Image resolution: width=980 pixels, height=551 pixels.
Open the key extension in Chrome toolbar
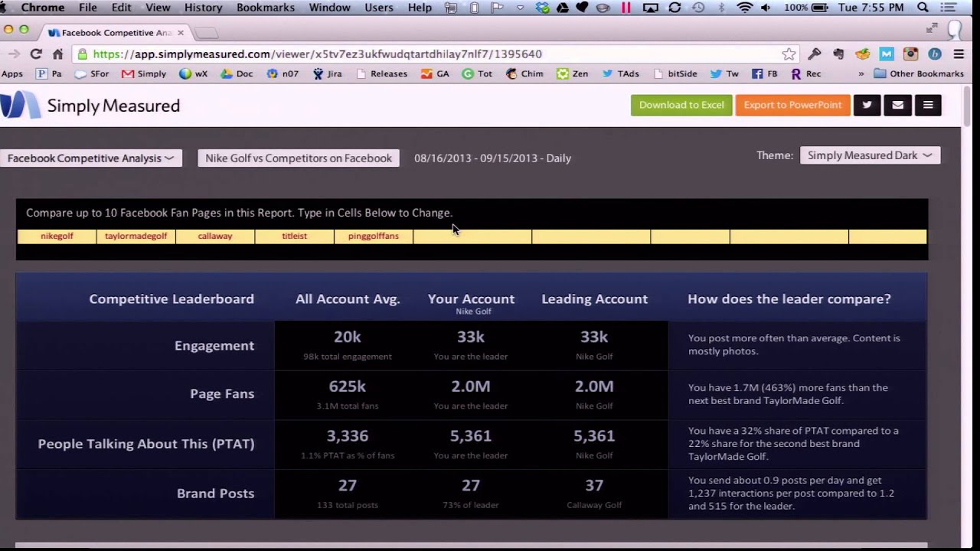click(x=815, y=54)
